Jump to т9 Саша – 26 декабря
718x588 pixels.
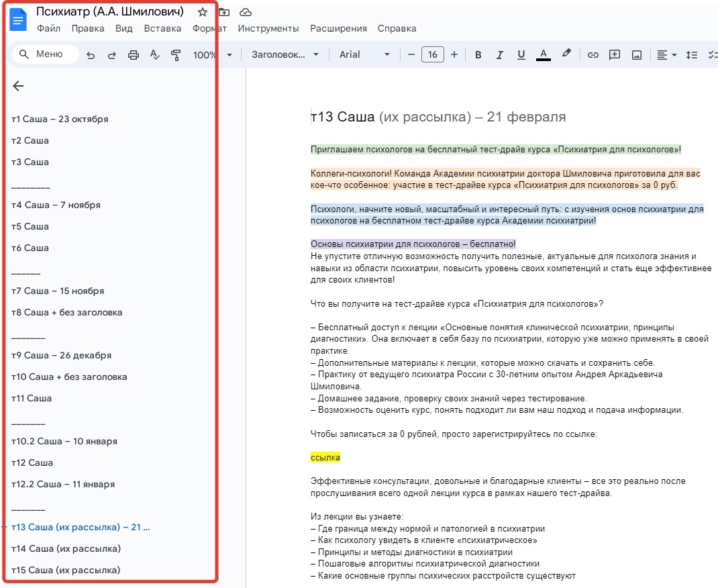(61, 355)
